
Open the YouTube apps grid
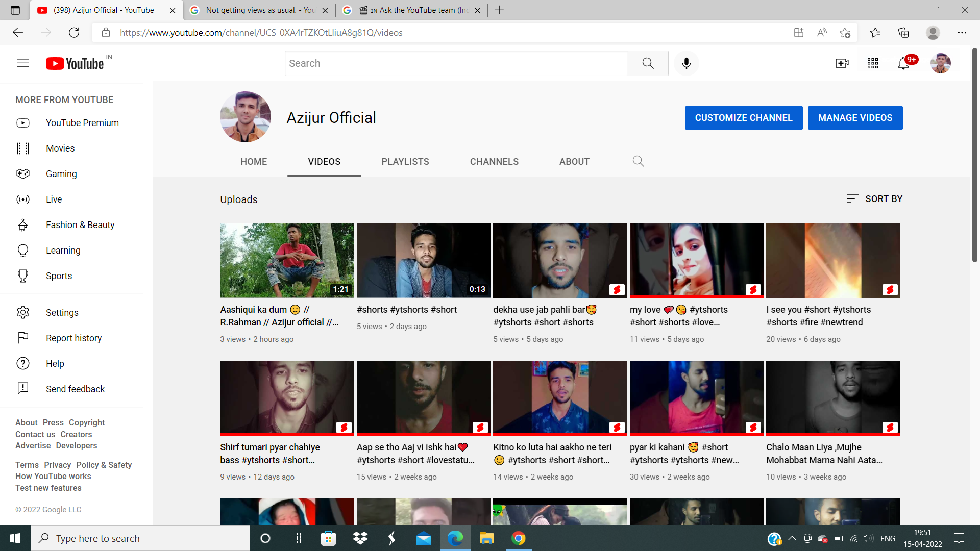(873, 63)
